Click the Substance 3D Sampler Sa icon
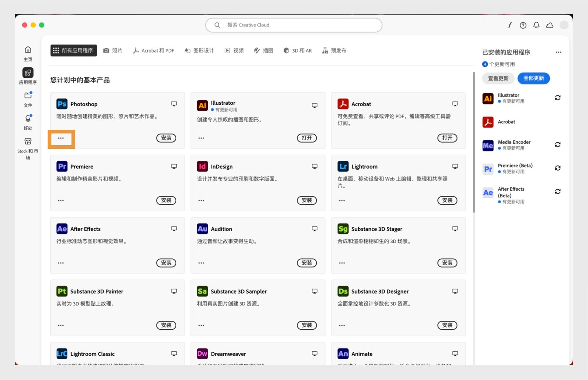The image size is (588, 380). (202, 291)
